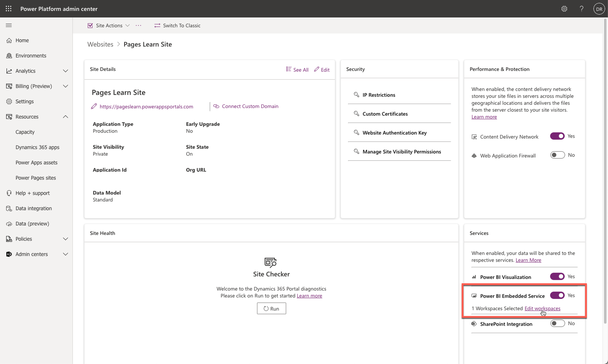This screenshot has width=608, height=364.
Task: Click the Edit workspaces link
Action: coord(542,308)
